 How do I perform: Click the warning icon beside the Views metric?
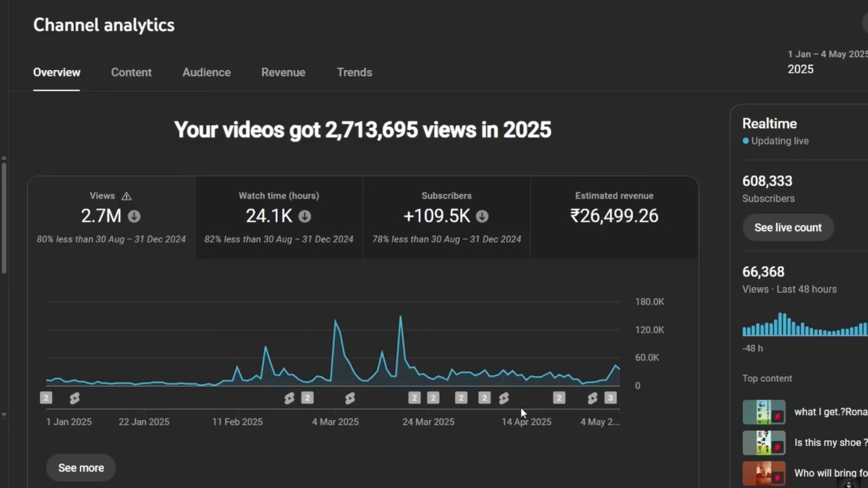(127, 195)
